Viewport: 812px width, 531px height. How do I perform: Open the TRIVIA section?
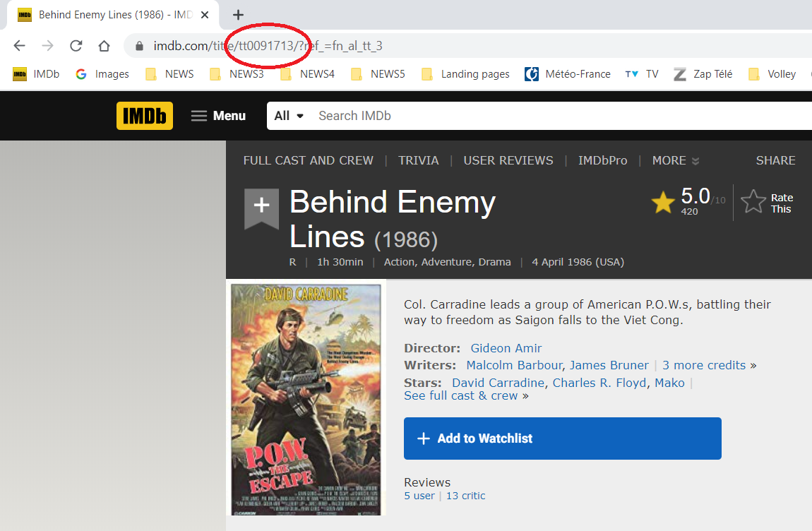[x=419, y=160]
